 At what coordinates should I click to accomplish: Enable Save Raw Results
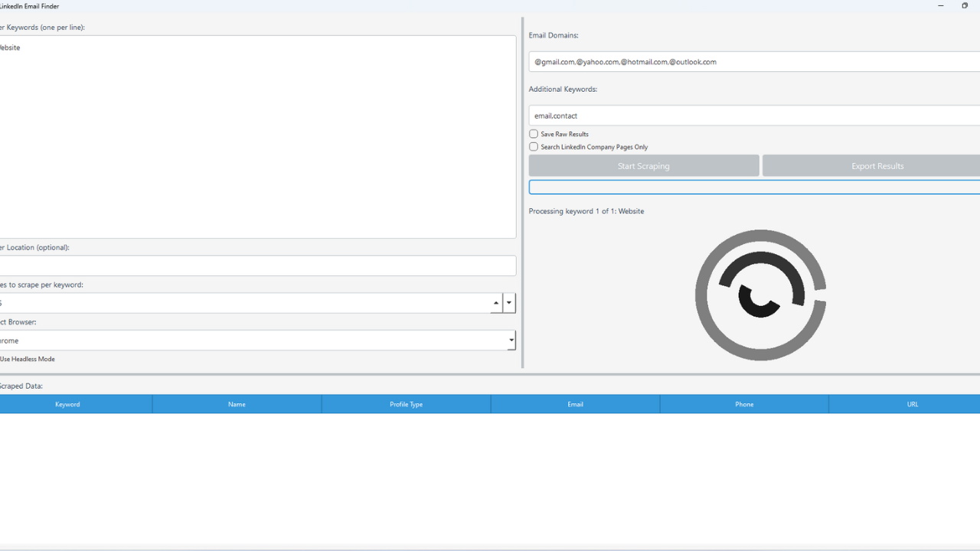[533, 134]
